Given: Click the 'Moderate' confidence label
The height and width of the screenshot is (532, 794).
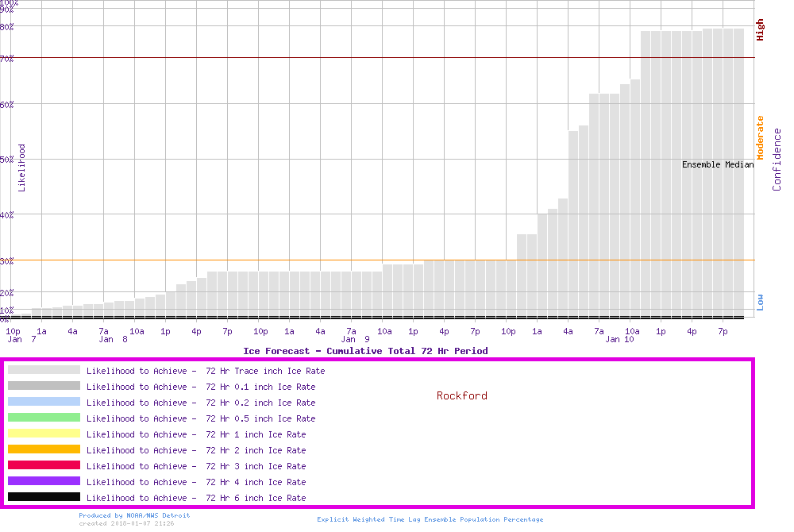Looking at the screenshot, I should point(760,138).
